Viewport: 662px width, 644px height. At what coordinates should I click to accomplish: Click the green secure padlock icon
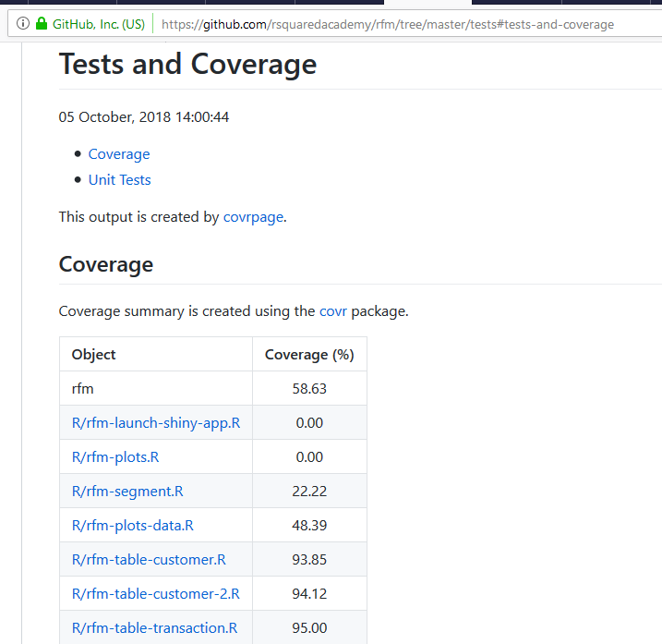click(x=42, y=23)
